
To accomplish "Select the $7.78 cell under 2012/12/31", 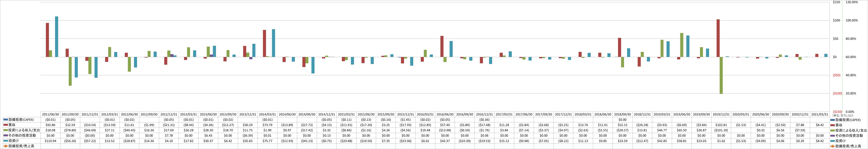I will [169, 136].
